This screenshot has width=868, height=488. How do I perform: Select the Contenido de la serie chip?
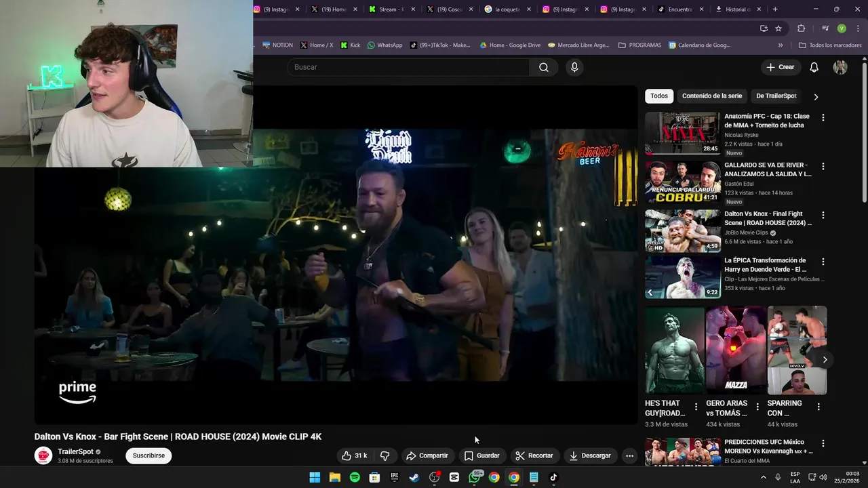coord(712,96)
